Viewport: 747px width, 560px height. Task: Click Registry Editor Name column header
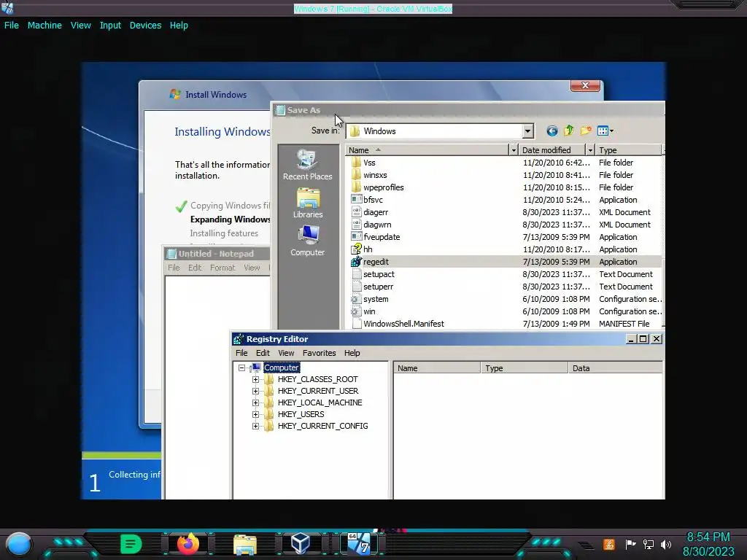437,368
